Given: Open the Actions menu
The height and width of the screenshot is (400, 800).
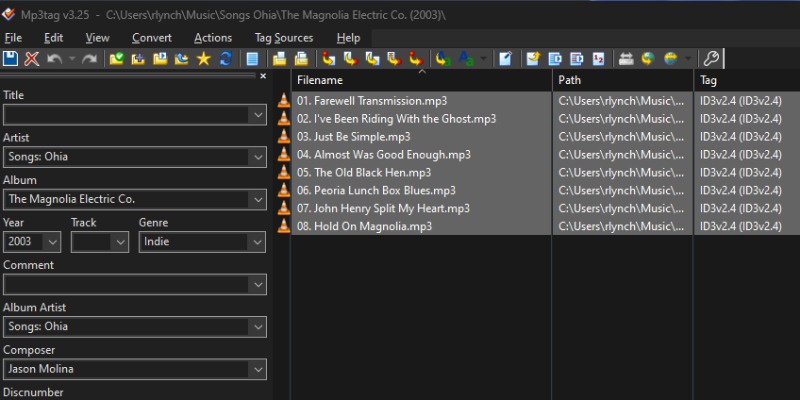Looking at the screenshot, I should point(213,38).
